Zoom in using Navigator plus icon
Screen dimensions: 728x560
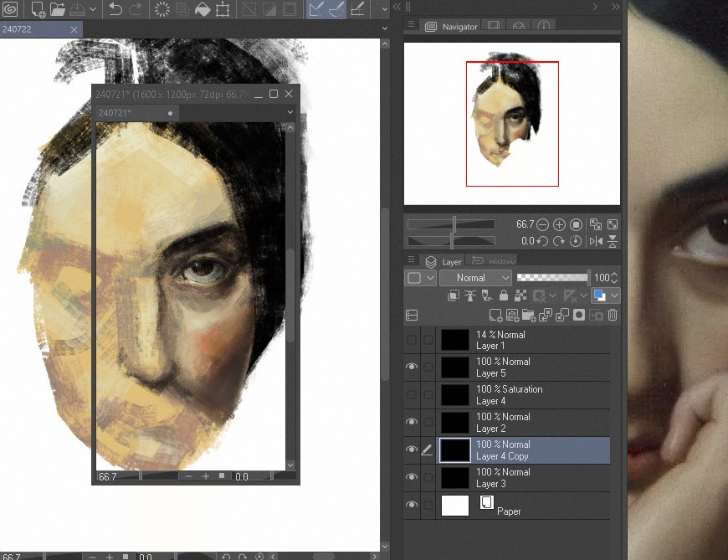[x=559, y=224]
